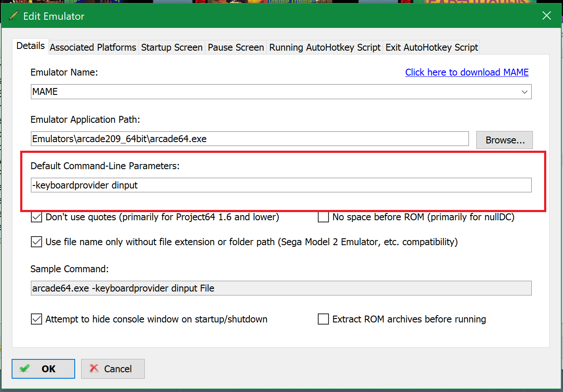Click the Default Command-Line Parameters field
The height and width of the screenshot is (392, 563).
[281, 185]
